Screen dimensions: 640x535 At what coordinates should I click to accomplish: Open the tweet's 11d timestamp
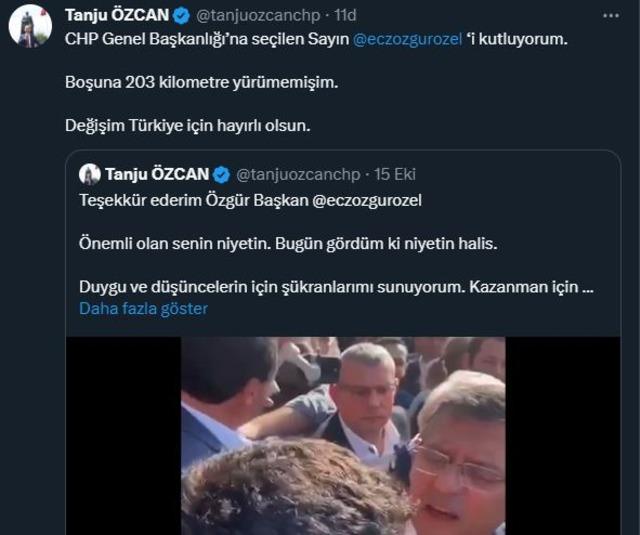(x=345, y=16)
